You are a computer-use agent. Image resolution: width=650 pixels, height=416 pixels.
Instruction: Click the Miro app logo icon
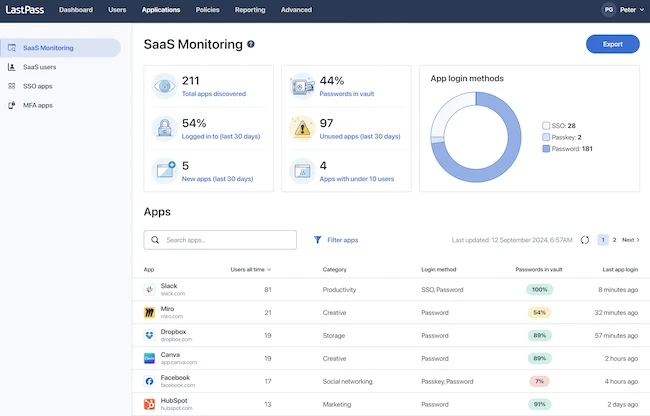click(x=149, y=312)
